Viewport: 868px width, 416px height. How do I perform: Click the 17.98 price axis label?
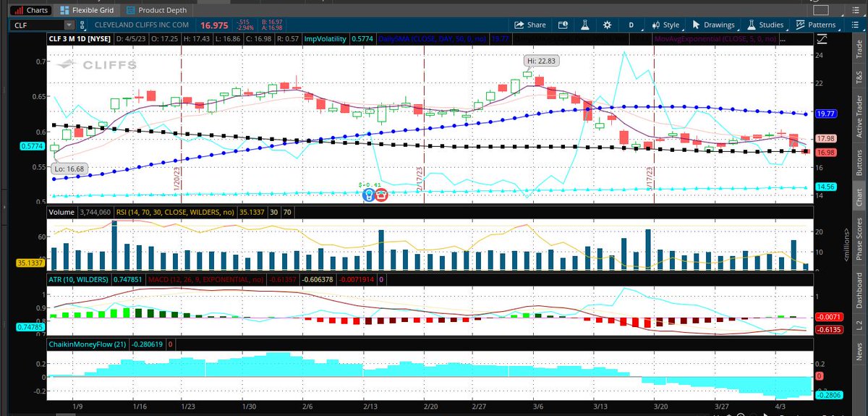tap(825, 138)
